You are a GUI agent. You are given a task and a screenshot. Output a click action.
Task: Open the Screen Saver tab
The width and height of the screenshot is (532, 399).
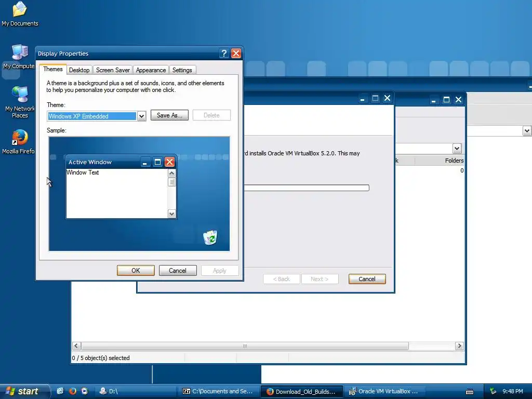(x=113, y=70)
